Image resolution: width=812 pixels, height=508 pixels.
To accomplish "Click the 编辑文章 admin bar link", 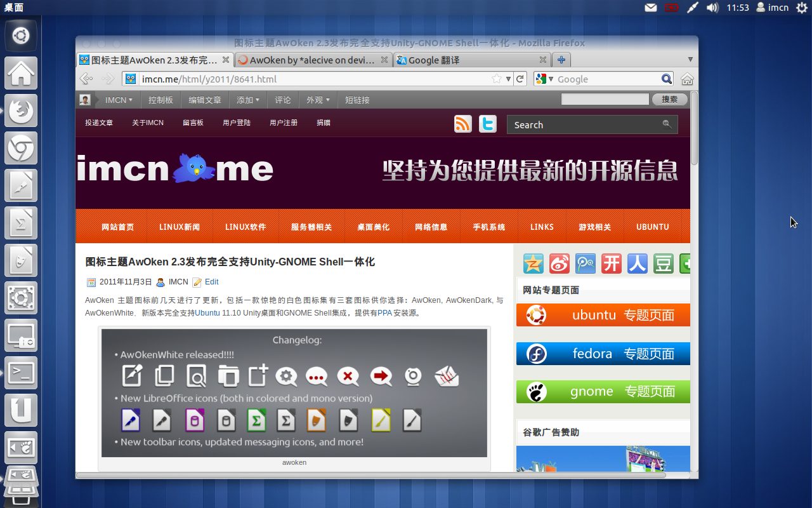I will click(205, 100).
